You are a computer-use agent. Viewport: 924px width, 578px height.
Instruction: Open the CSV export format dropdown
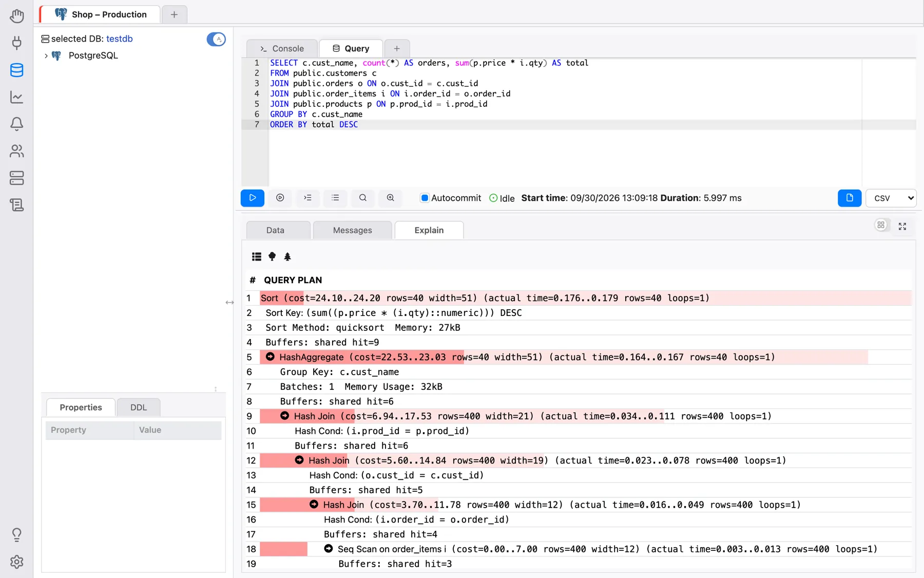[891, 198]
